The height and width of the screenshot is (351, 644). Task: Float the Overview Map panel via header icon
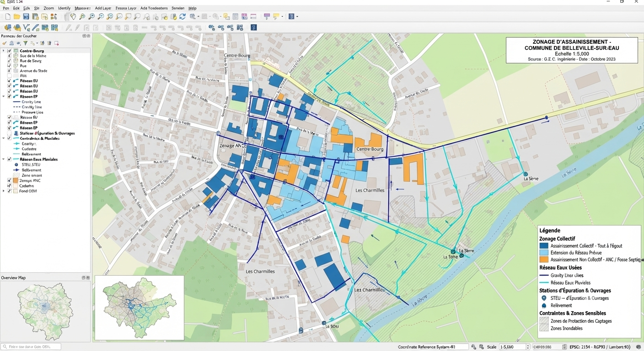[x=84, y=277]
